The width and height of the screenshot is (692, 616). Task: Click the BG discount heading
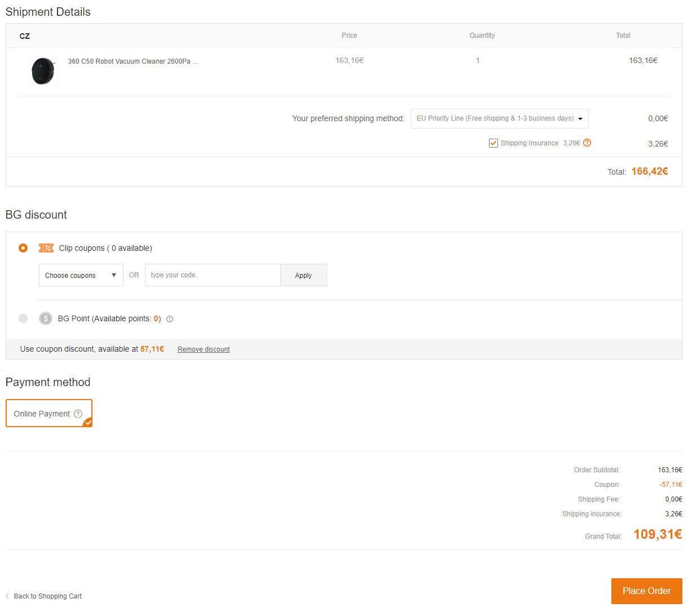pyautogui.click(x=36, y=215)
